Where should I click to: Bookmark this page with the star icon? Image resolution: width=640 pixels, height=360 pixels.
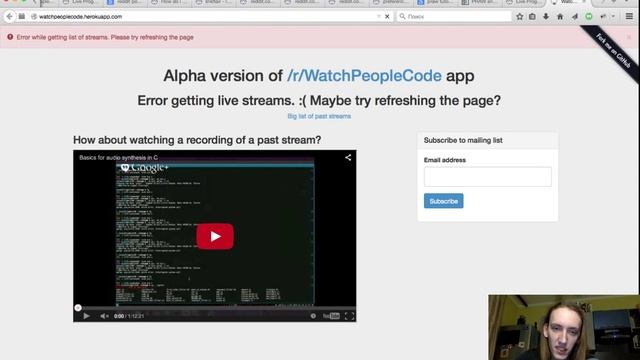click(520, 16)
